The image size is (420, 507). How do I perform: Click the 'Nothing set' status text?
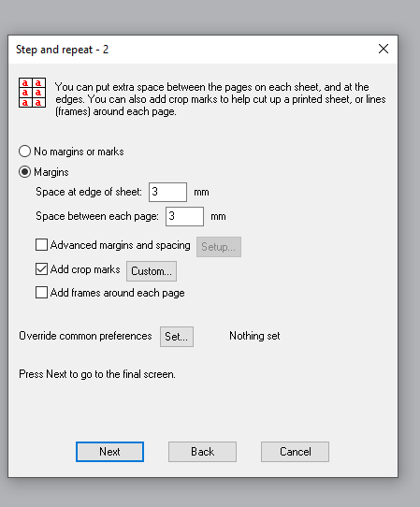pos(254,336)
